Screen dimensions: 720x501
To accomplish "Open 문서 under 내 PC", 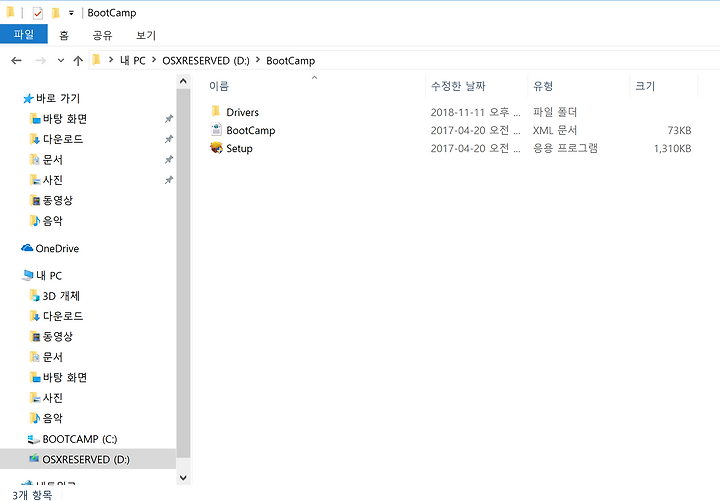I will [52, 357].
